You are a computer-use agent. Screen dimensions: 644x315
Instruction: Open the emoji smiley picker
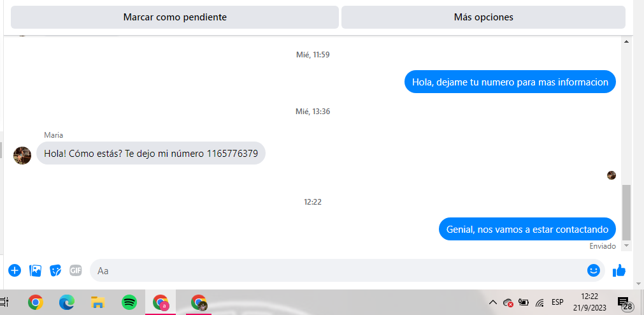[x=594, y=270]
